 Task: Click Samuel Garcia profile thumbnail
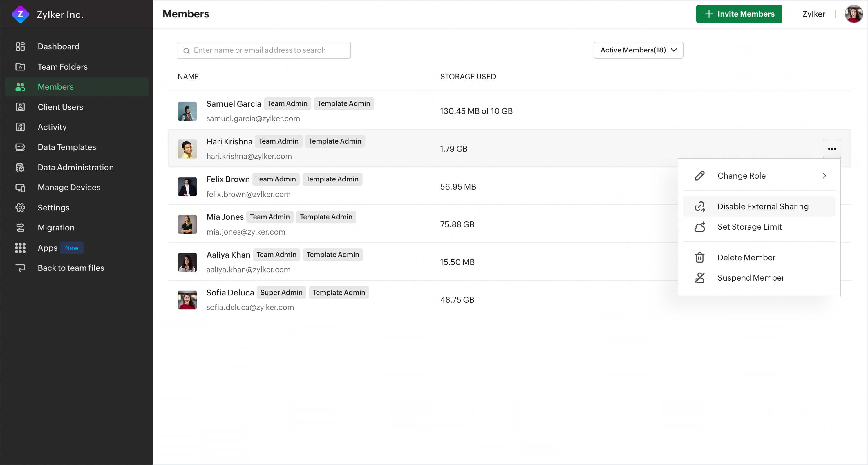point(187,111)
